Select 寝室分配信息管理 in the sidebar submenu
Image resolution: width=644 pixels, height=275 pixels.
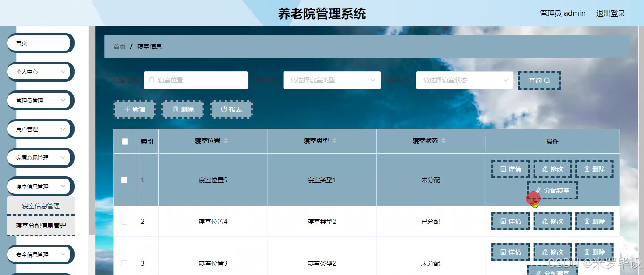tap(41, 226)
